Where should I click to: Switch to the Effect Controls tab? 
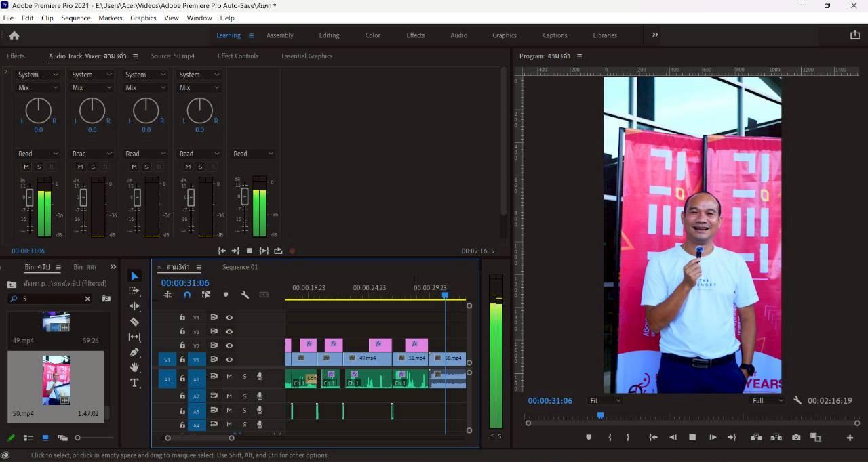coord(238,56)
